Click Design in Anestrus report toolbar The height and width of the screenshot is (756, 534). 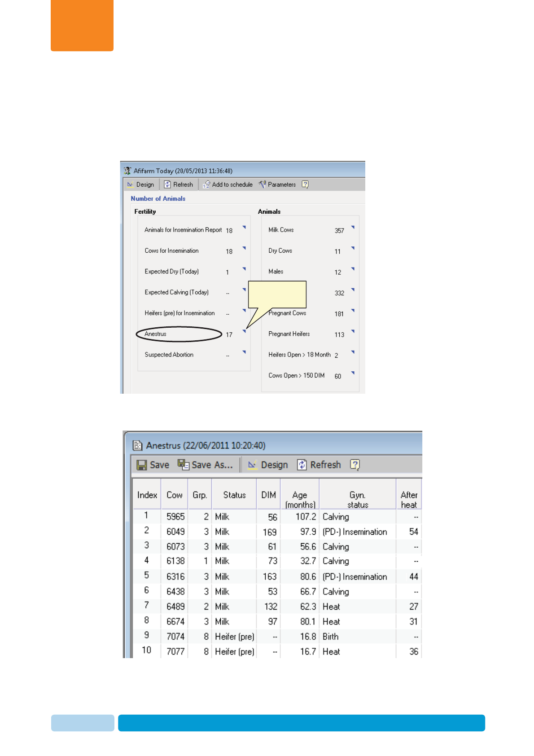[268, 465]
